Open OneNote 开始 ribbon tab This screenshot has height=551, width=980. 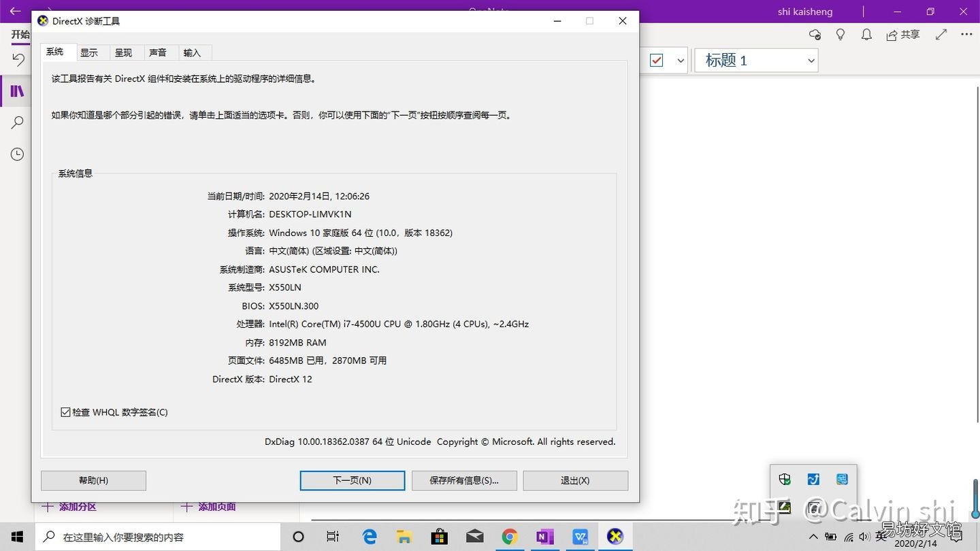click(20, 35)
